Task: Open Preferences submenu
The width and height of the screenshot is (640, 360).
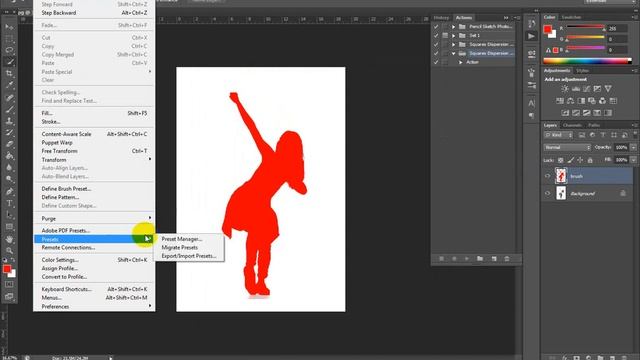Action: coord(94,307)
